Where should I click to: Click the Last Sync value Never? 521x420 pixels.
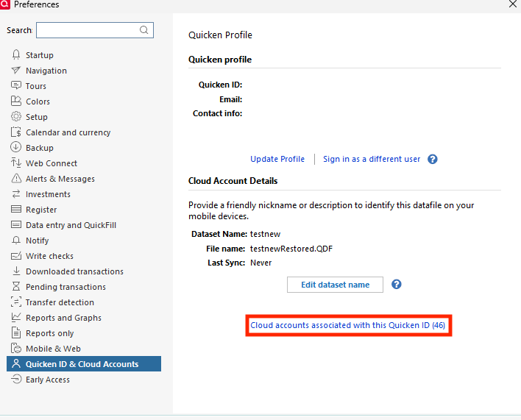tap(260, 263)
